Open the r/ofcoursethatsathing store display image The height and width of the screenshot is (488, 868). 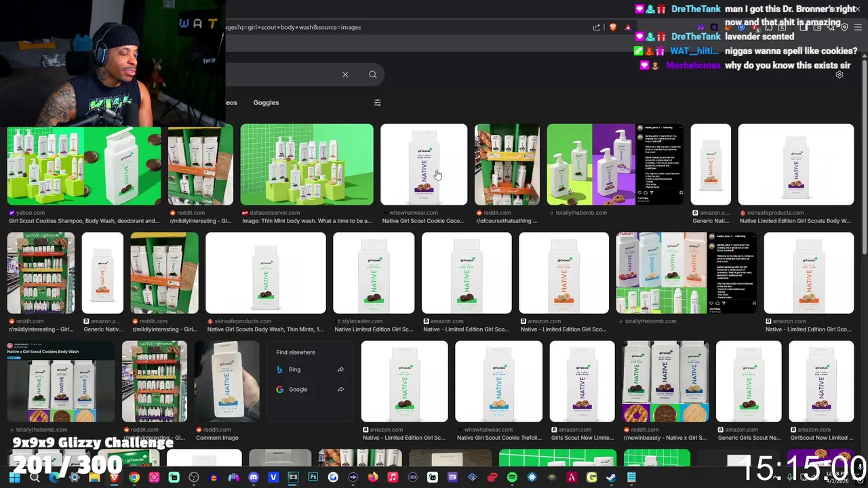pos(507,164)
